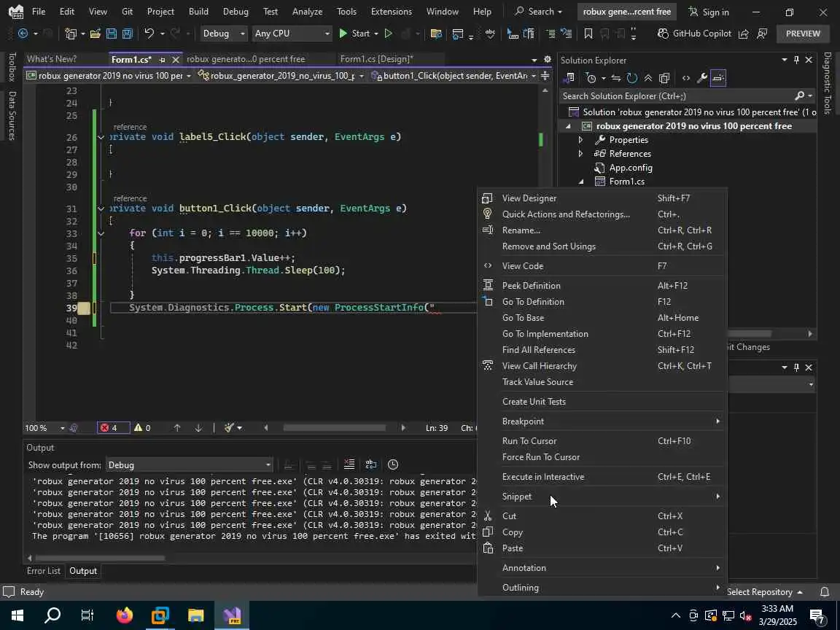Click the Properties wrench icon in Solution Explorer
The image size is (840, 630).
(x=701, y=78)
